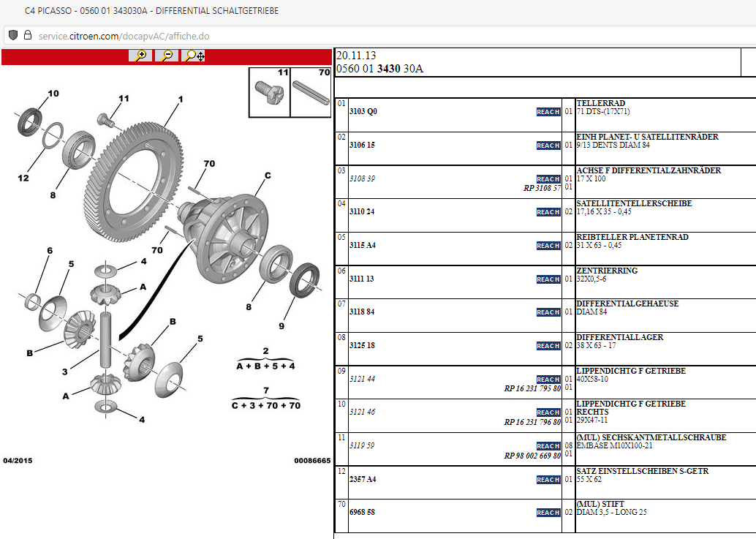
Task: Click assembly number 7 above C + 3 + 70 + 70
Action: tap(266, 391)
